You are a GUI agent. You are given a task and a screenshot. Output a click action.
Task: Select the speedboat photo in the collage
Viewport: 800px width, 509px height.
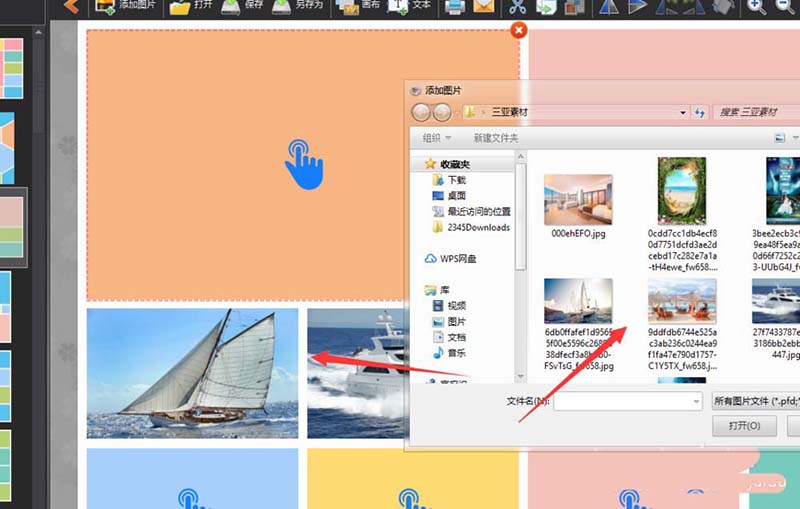click(357, 373)
